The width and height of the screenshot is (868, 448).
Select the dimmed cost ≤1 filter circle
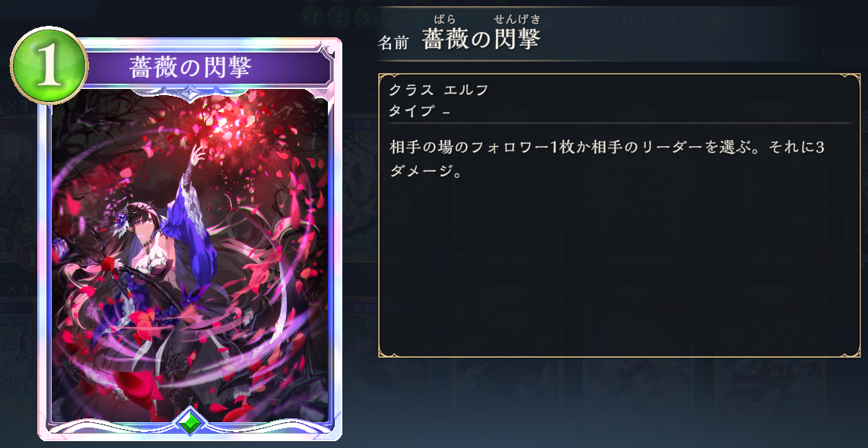click(311, 17)
